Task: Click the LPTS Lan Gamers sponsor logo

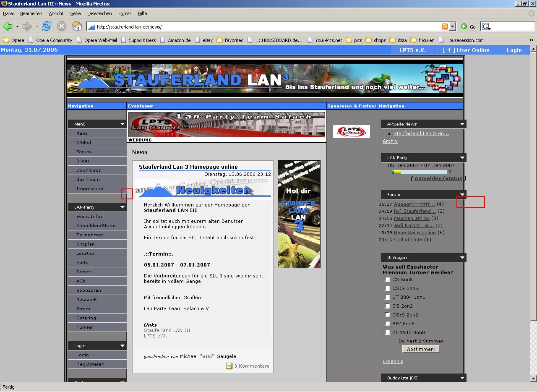Action: pyautogui.click(x=351, y=131)
